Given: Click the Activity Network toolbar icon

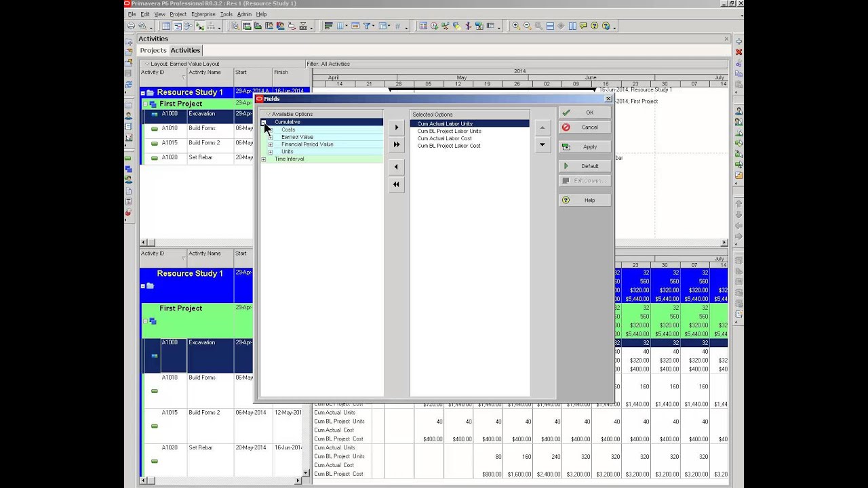Looking at the screenshot, I should pyautogui.click(x=187, y=26).
